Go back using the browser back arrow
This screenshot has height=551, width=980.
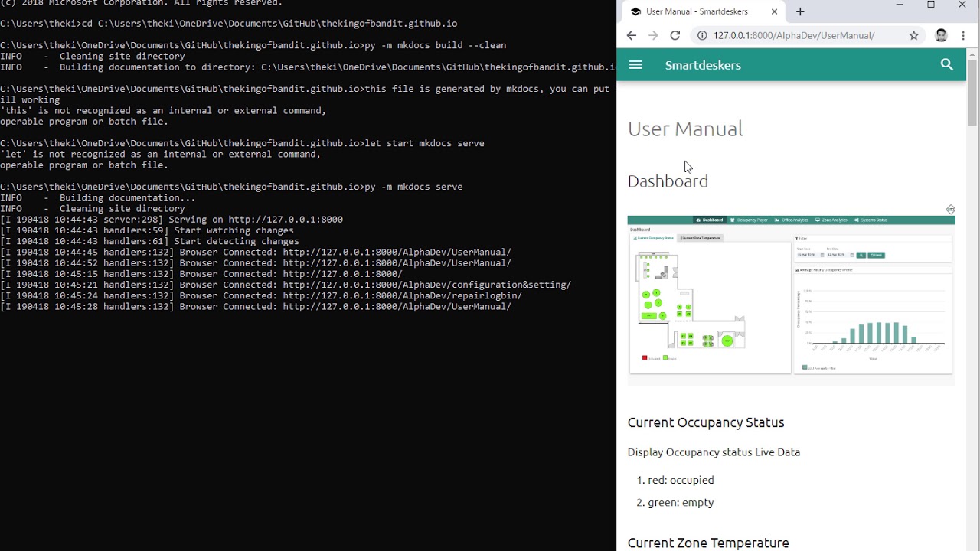[x=631, y=35]
